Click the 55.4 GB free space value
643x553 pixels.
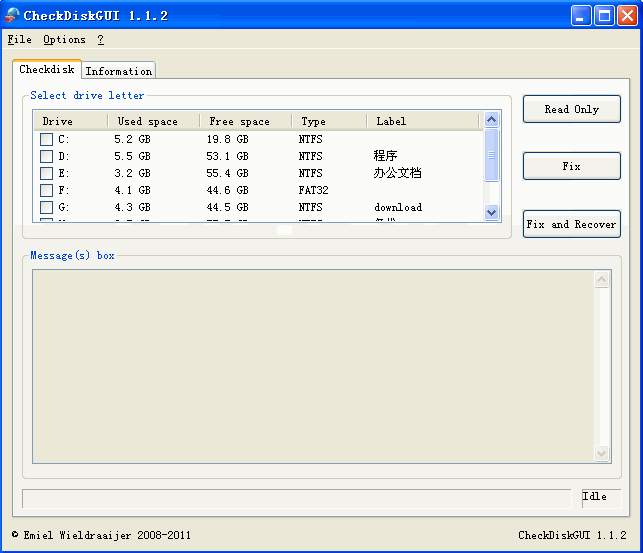(228, 173)
